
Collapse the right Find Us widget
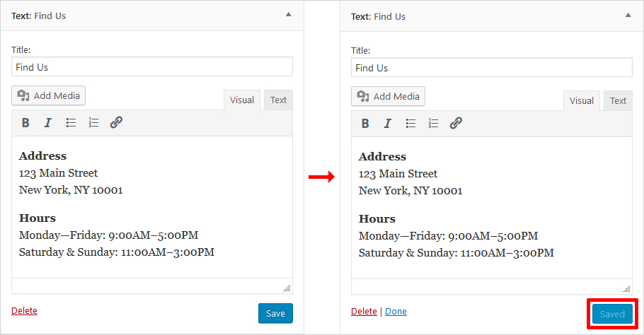tap(628, 14)
